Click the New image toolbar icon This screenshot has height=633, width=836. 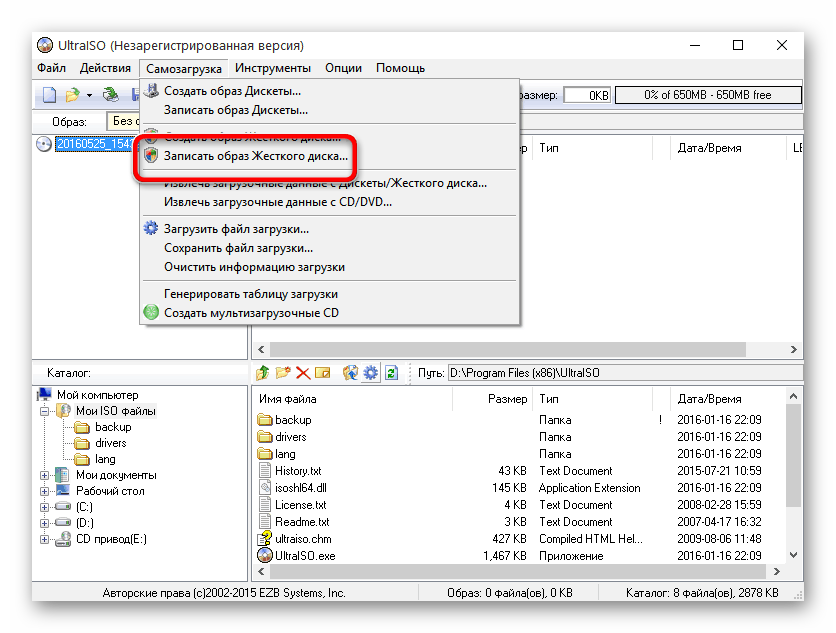click(48, 95)
